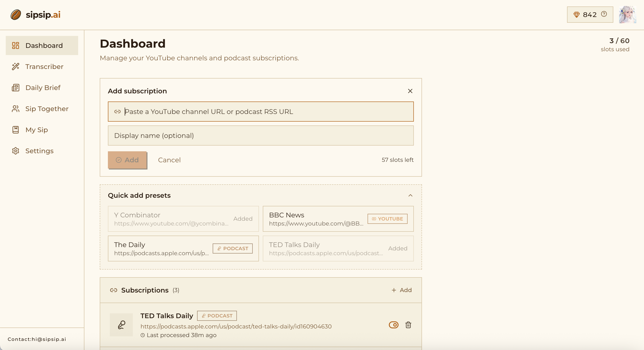Screen dimensions: 644x350
Task: Quick add the BBC News YouTube preset
Action: coord(338,219)
